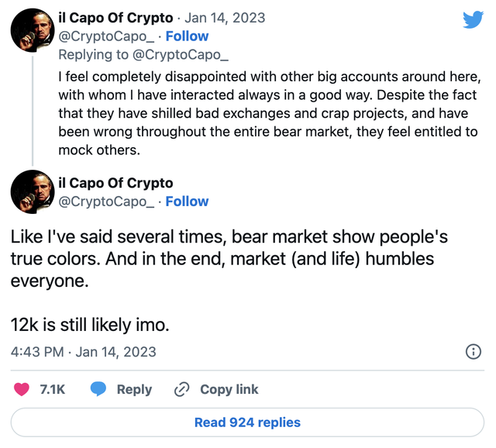Click the il Capo Of Crypto name on the main tweet
The height and width of the screenshot is (448, 496).
point(116,183)
